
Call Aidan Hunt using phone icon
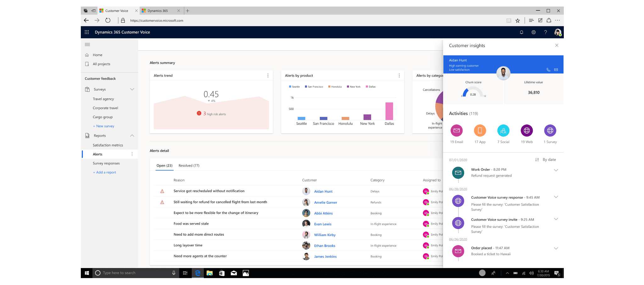[548, 70]
